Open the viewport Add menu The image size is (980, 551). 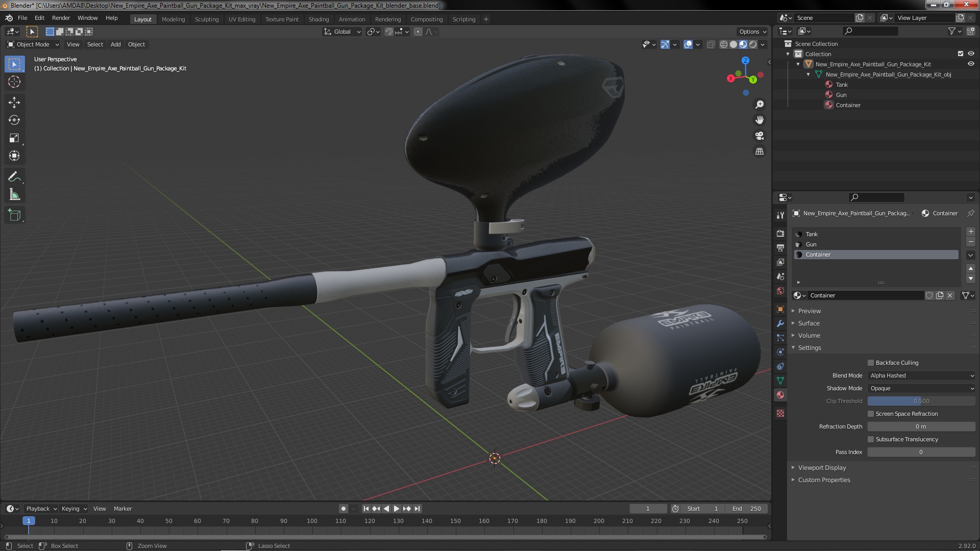(x=116, y=44)
